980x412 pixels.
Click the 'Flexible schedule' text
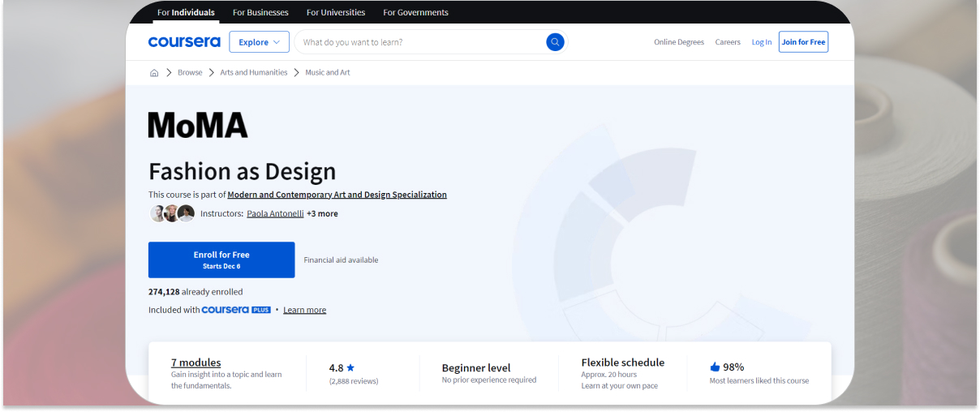(x=623, y=363)
